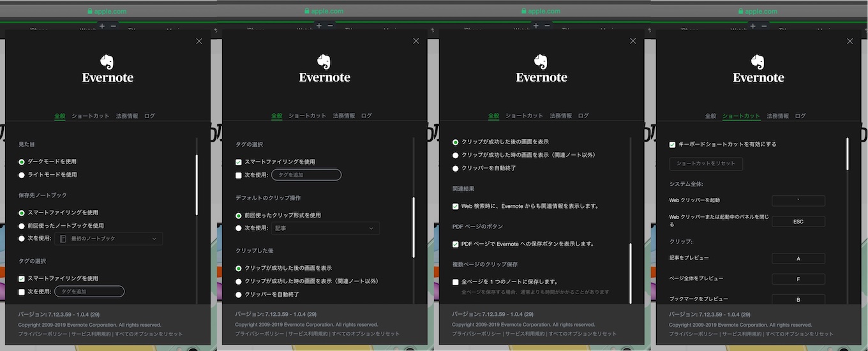868x351 pixels.
Task: Click the scrollbar in the Shortcuts panel
Action: point(847,154)
